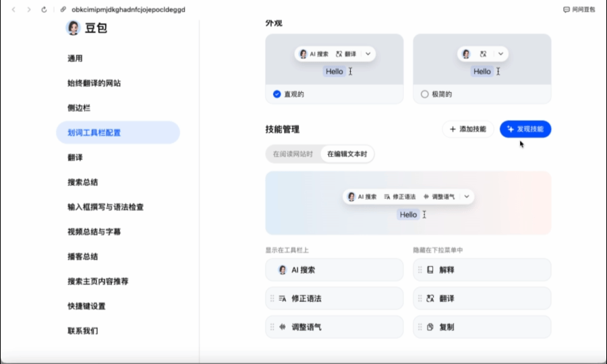The width and height of the screenshot is (607, 364).
Task: Click the drag handle of 调整语气 row
Action: (272, 327)
